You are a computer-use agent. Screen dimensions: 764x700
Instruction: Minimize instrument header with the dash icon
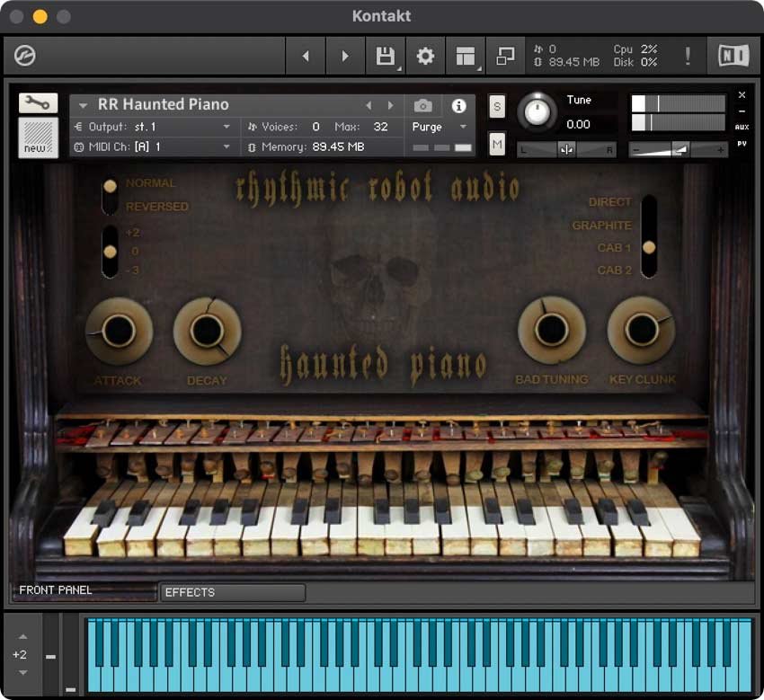pos(742,111)
